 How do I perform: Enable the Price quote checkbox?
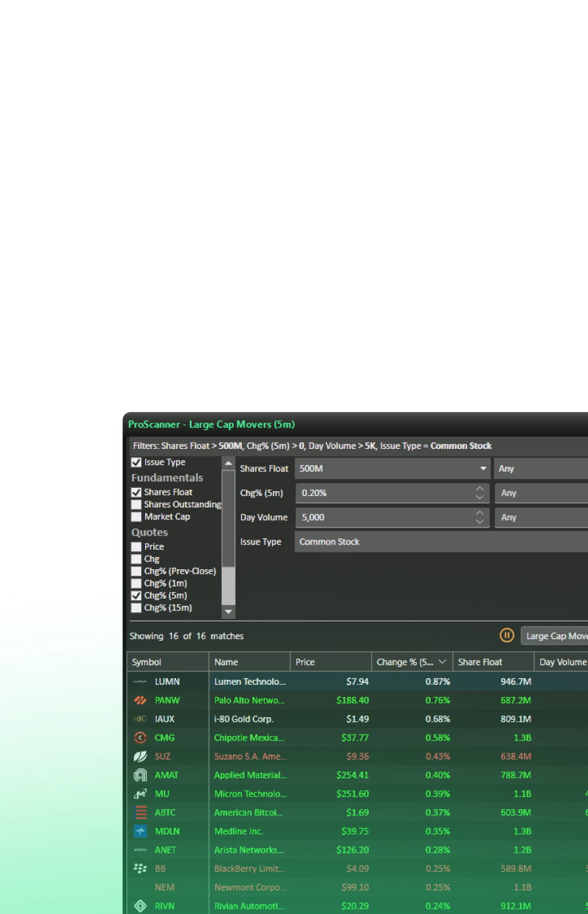[136, 546]
